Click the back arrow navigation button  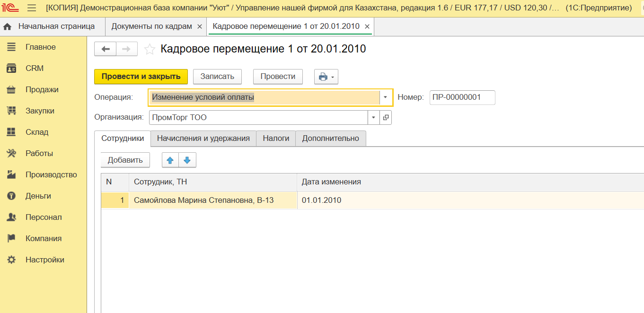point(106,49)
